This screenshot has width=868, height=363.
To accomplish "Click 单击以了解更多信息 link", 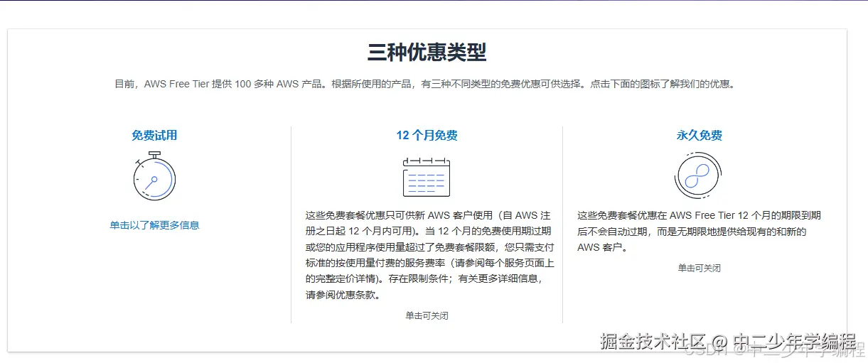I will (154, 225).
